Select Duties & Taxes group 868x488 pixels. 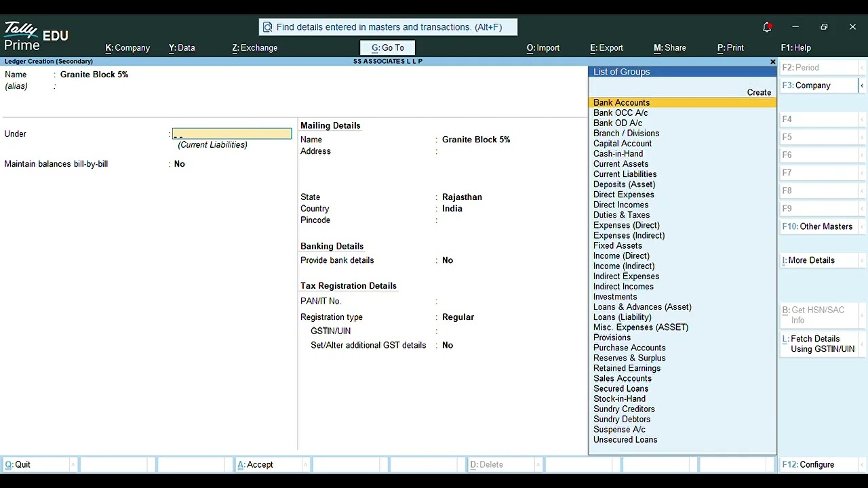click(x=682, y=215)
